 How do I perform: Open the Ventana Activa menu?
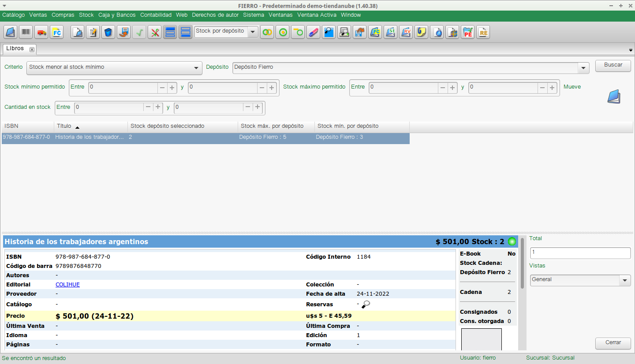(x=317, y=15)
